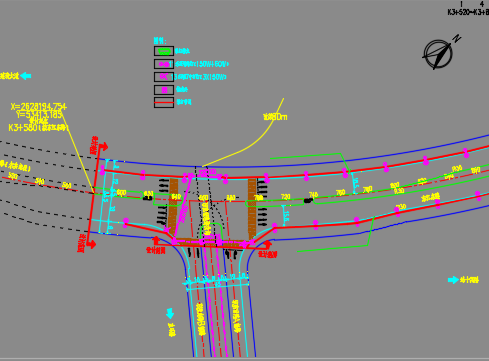
Task: Click the lower-left red section arrow
Action: 91,244
